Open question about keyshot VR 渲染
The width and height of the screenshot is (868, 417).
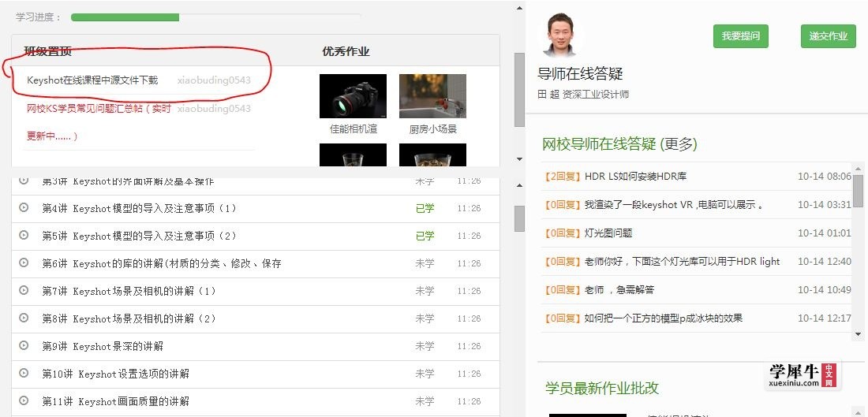click(x=674, y=205)
